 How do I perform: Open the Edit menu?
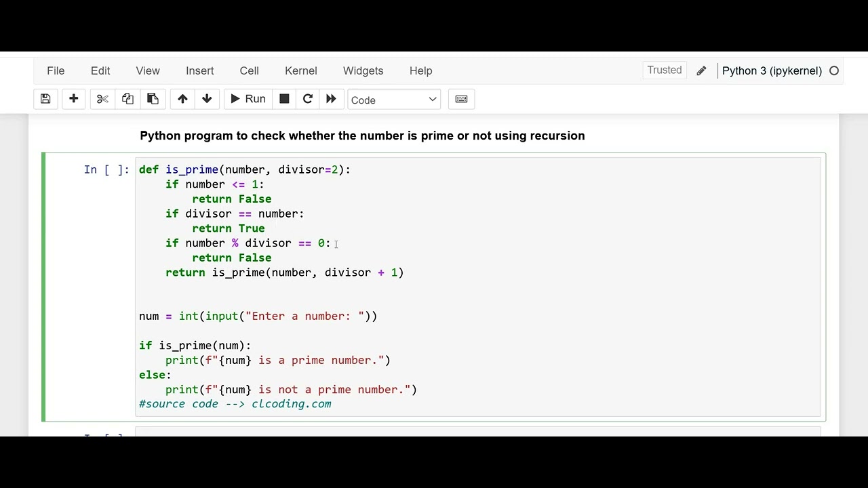(100, 70)
